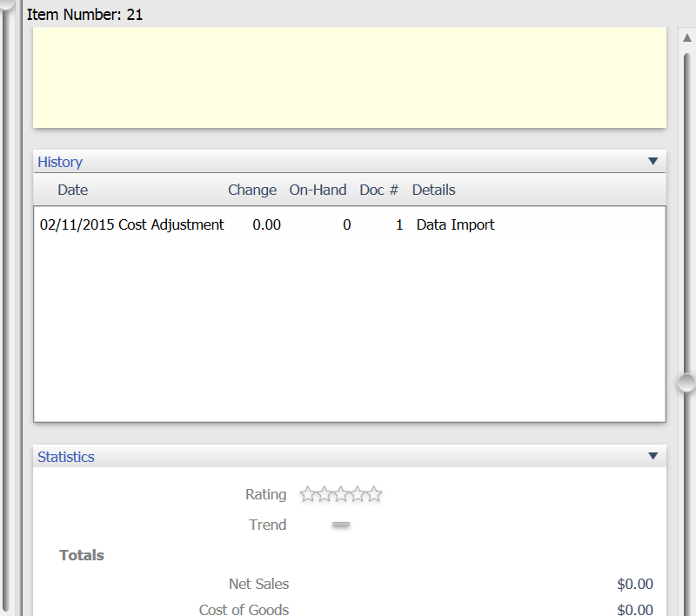Sort history by Date column
The width and height of the screenshot is (696, 616).
coord(73,190)
